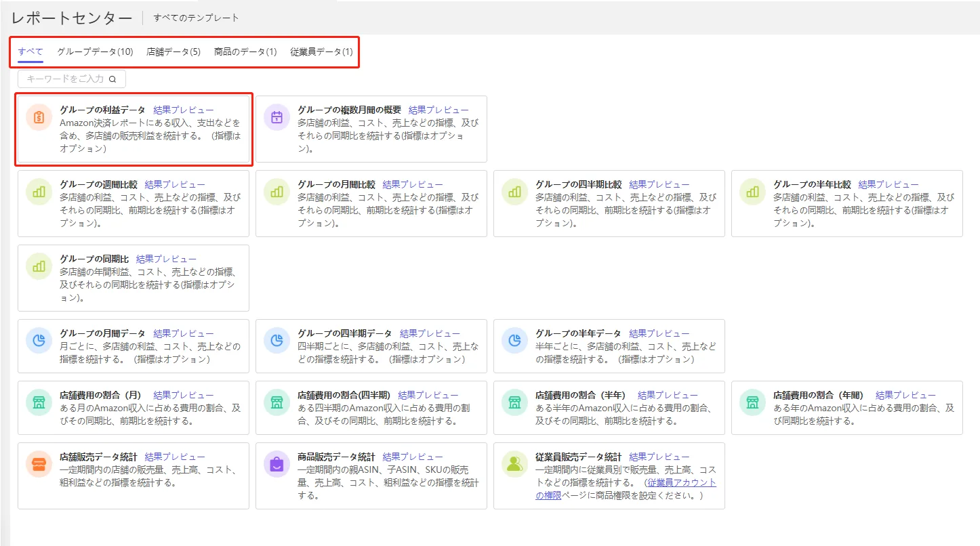Click the 店舗販売データ統計 orange shop icon
The height and width of the screenshot is (546, 980).
(39, 464)
